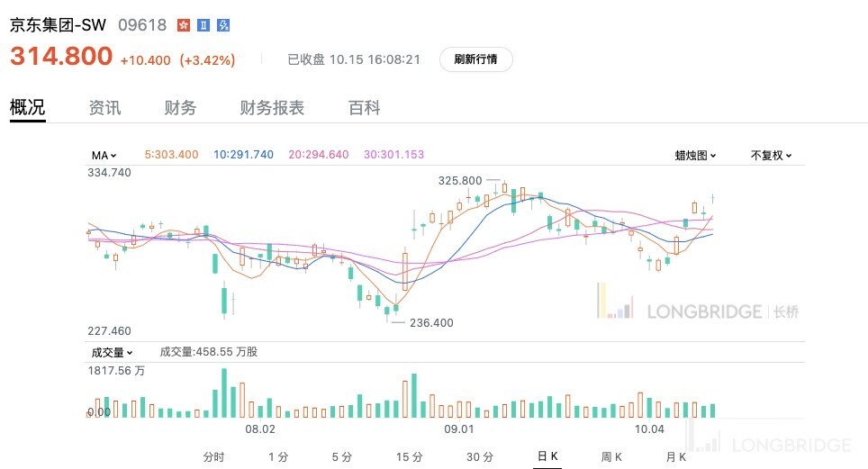Switch chart to 5分 interval
The width and height of the screenshot is (868, 469).
[x=341, y=457]
